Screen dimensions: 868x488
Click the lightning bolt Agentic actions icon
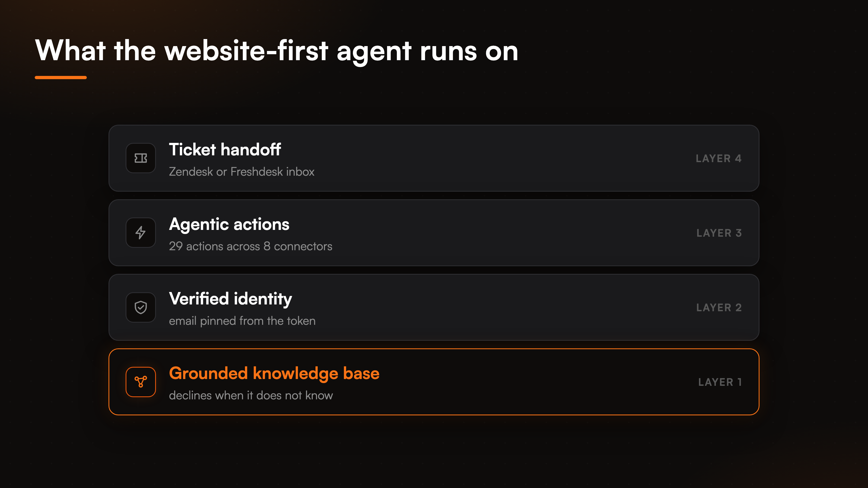(x=141, y=233)
